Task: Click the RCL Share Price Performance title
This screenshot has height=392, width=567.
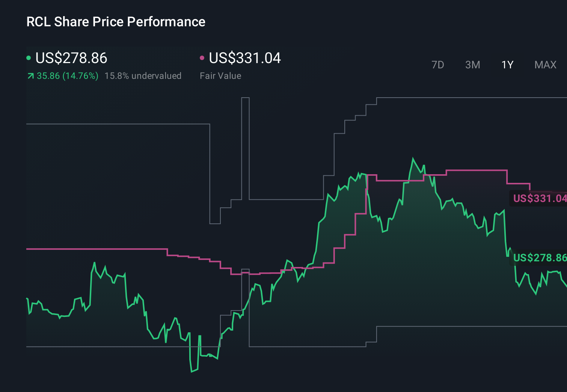Action: (x=115, y=21)
